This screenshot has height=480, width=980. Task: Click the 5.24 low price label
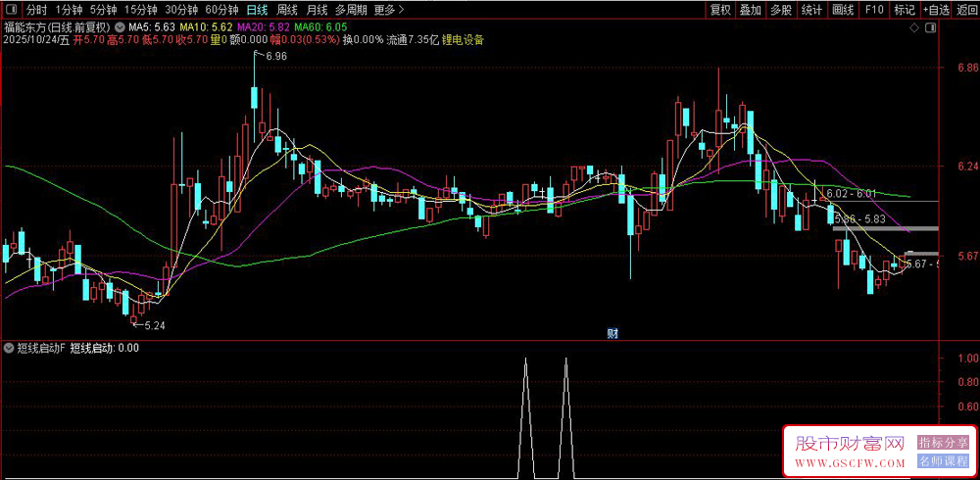click(x=155, y=325)
